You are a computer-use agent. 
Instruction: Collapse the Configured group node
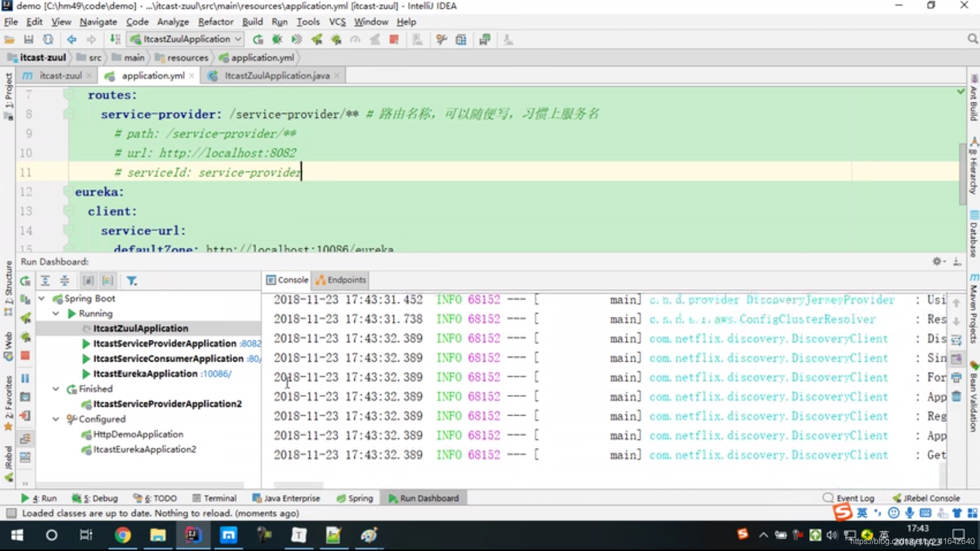(x=56, y=419)
